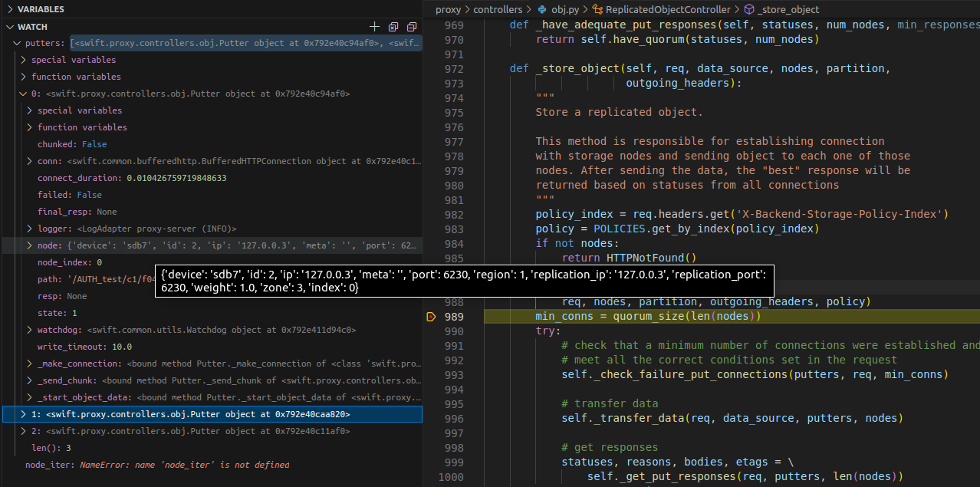Viewport: 980px width, 487px height.
Task: Collapse the putters watch expression
Action: (17, 43)
